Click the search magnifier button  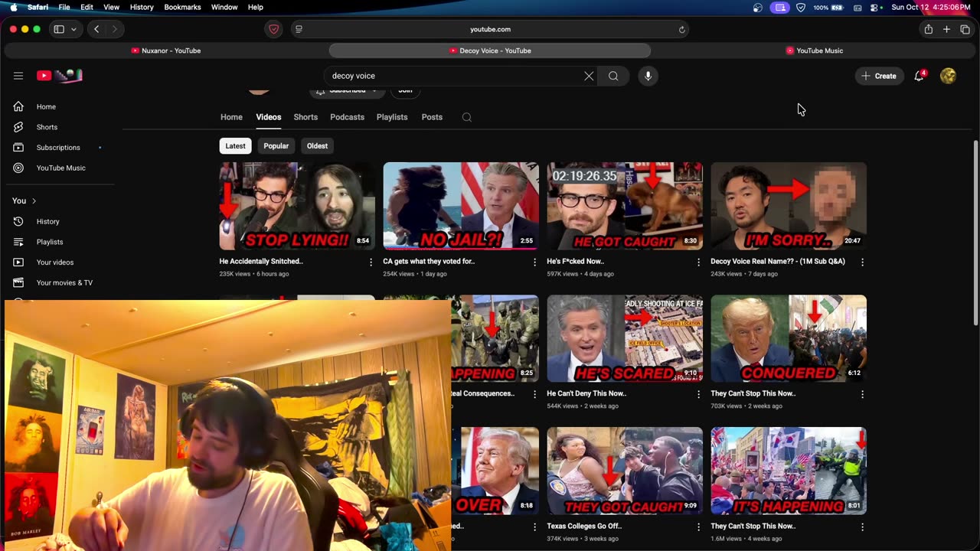click(x=613, y=76)
